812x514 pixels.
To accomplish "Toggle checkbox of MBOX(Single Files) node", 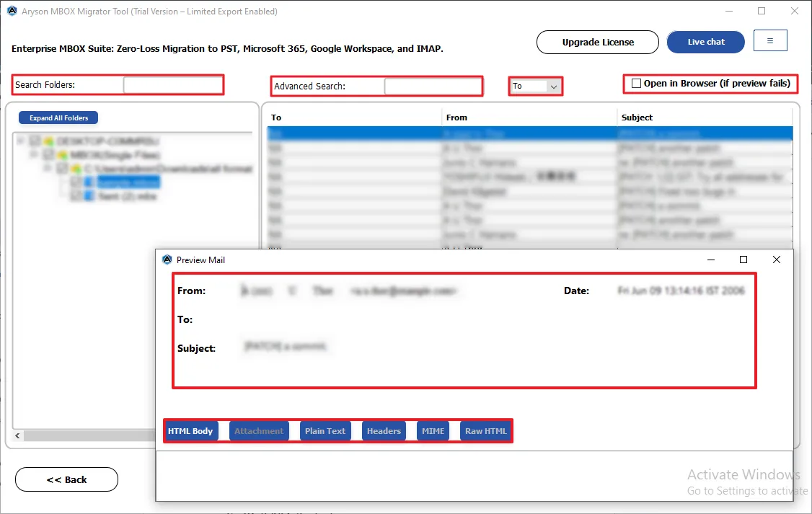I will pos(48,155).
